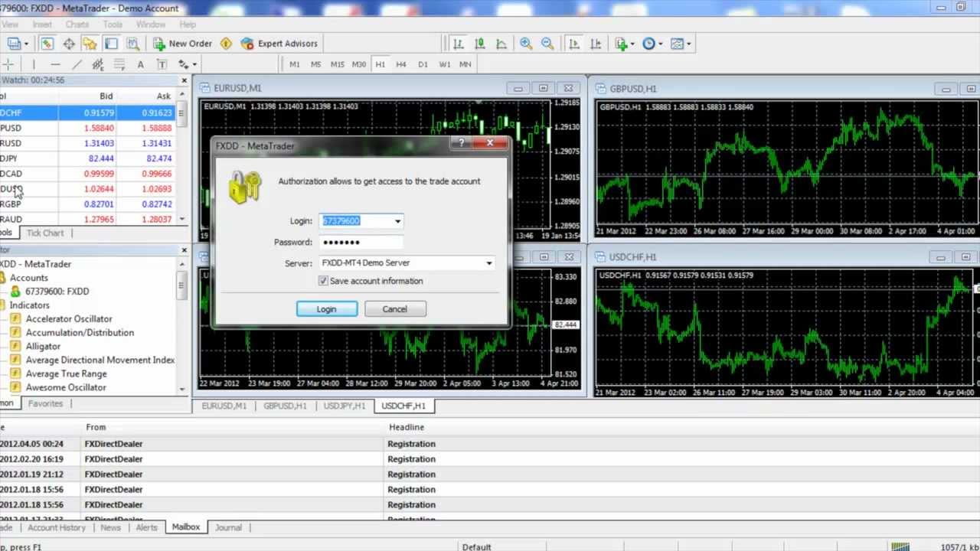Open the News terminal tab
This screenshot has height=551, width=980.
tap(110, 527)
